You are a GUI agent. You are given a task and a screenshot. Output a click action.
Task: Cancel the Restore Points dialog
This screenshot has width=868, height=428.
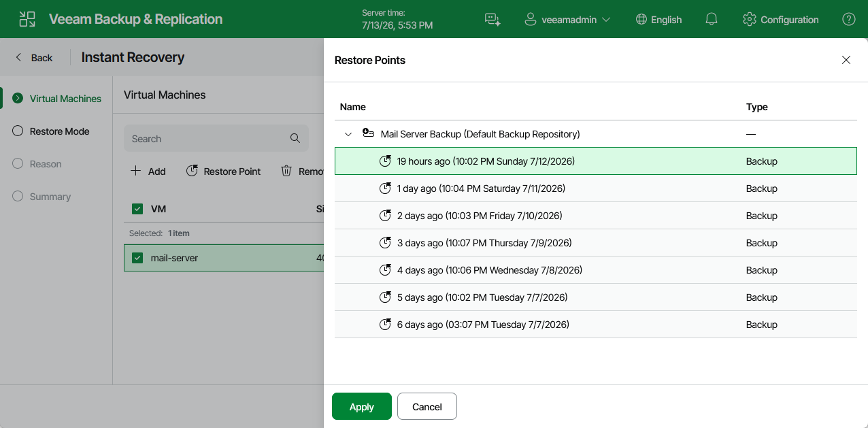(427, 406)
